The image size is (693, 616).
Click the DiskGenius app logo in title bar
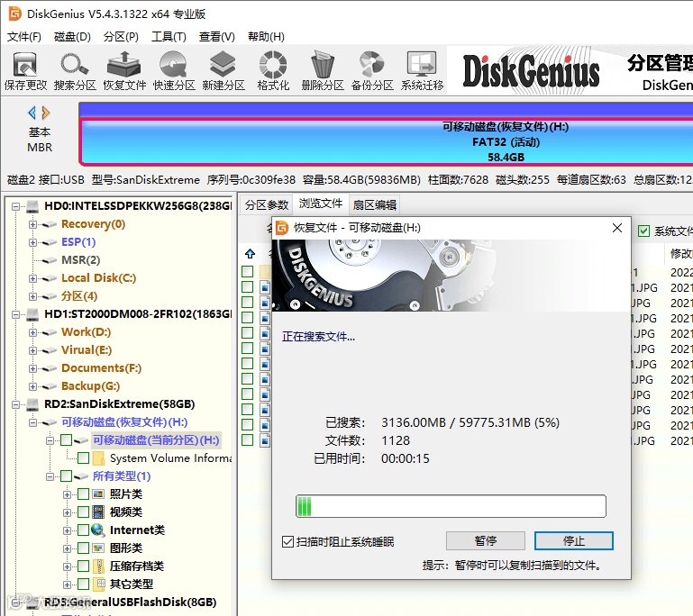[15, 14]
